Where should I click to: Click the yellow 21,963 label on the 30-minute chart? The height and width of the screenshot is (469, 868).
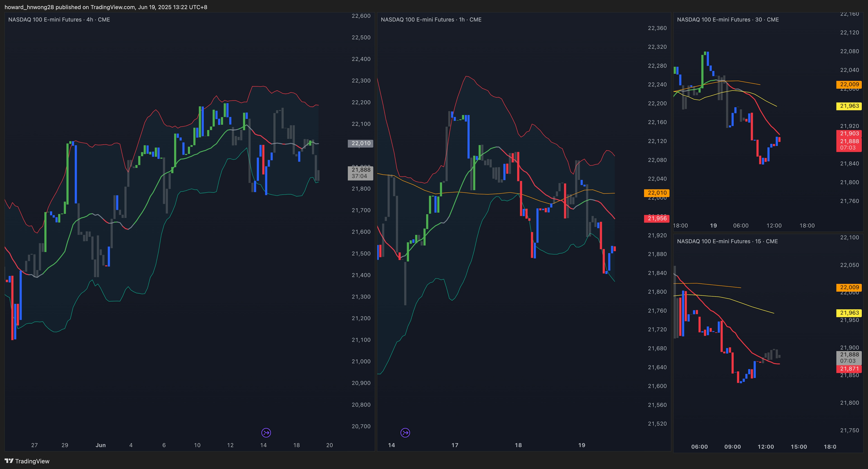(x=849, y=106)
